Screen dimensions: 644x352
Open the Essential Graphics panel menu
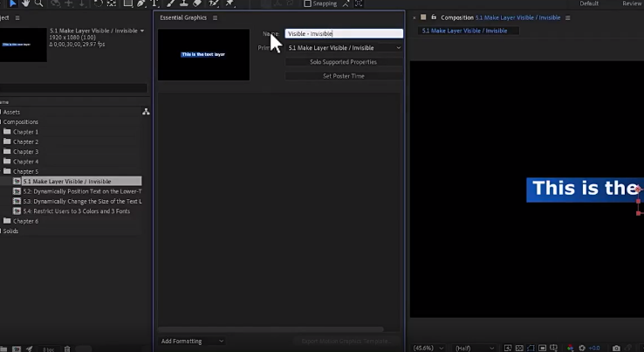coord(215,17)
